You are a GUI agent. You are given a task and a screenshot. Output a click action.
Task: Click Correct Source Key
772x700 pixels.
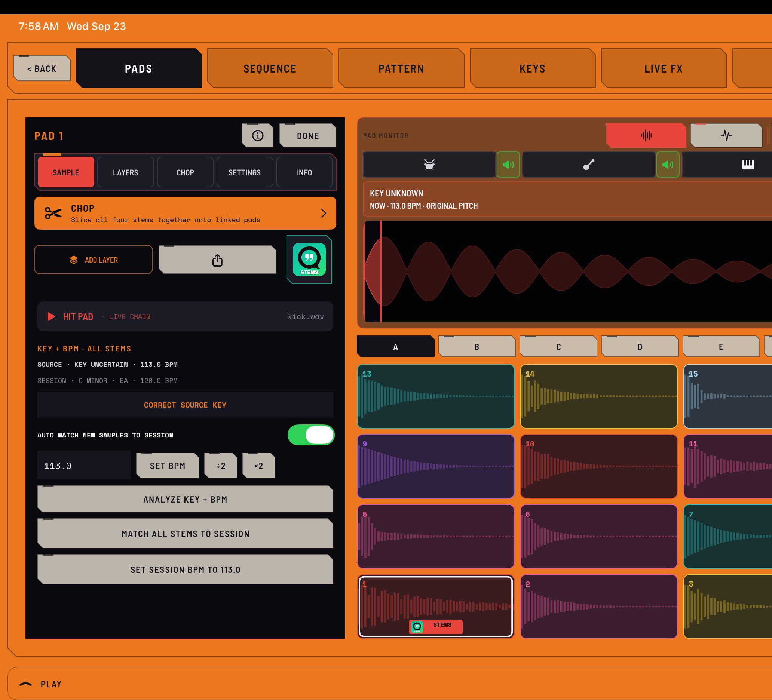pyautogui.click(x=186, y=405)
